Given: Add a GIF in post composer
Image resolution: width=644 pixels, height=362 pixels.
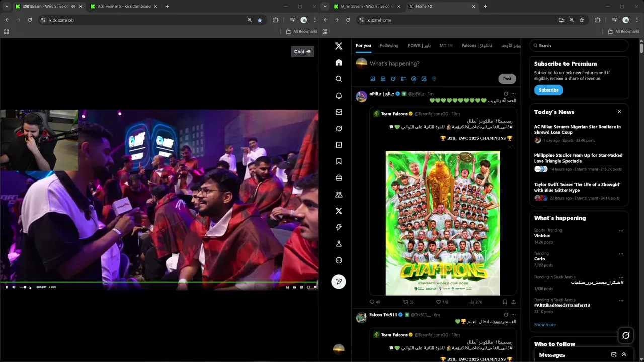Looking at the screenshot, I should (383, 79).
